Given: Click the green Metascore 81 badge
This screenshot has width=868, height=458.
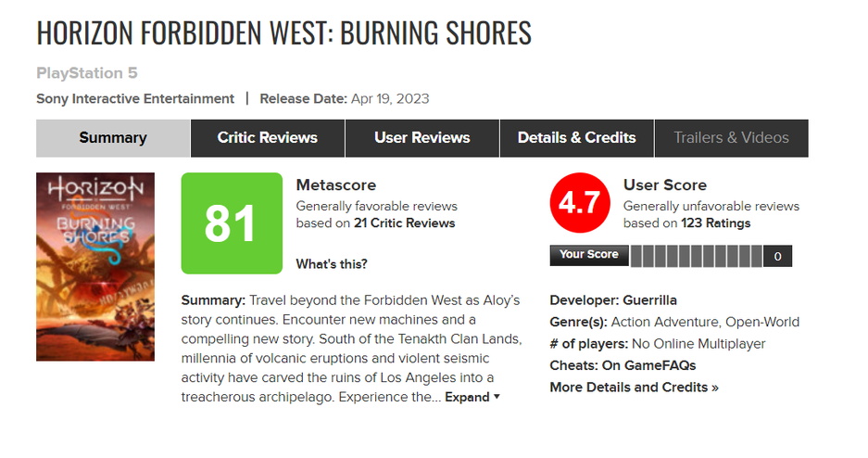Looking at the screenshot, I should coord(232,223).
